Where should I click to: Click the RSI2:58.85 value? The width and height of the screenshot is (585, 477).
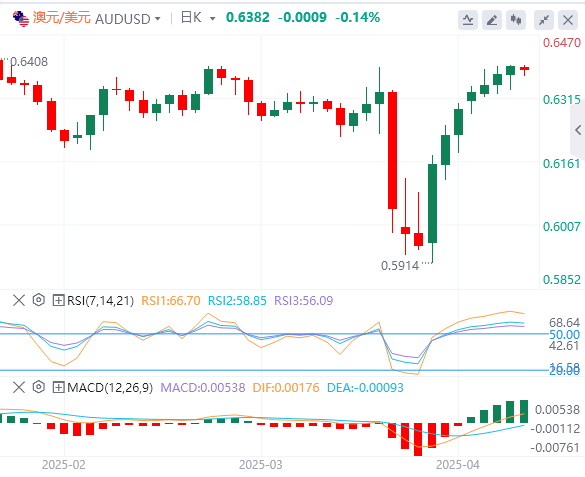pos(237,301)
